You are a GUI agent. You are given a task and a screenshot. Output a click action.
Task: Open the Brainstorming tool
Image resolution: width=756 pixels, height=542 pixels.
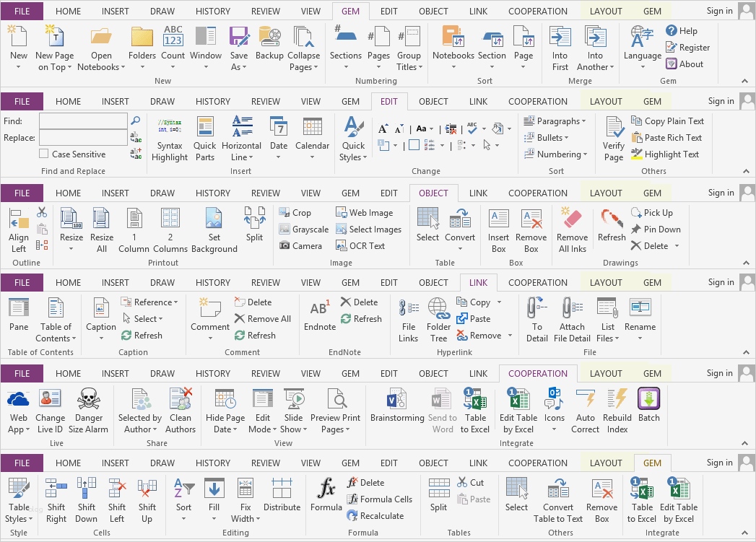pos(397,409)
